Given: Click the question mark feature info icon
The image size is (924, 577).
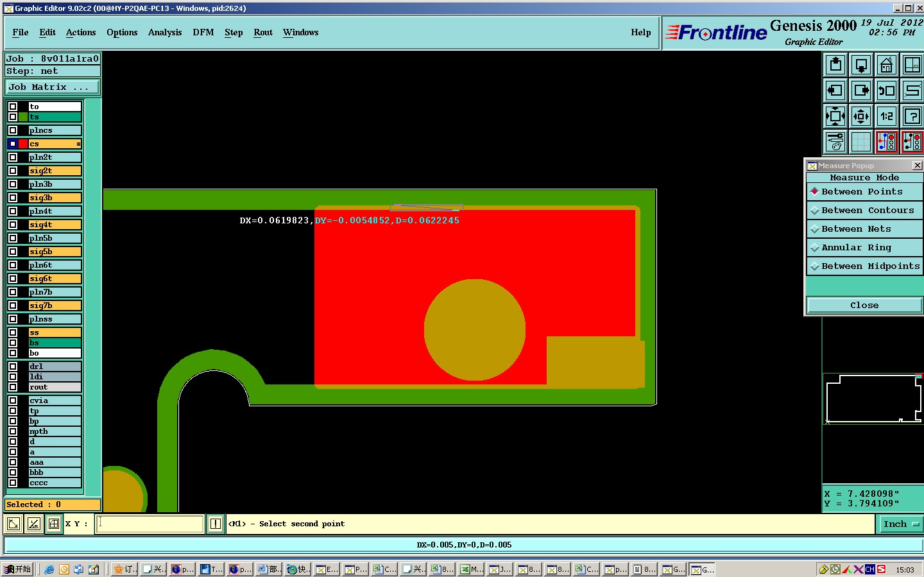Looking at the screenshot, I should (x=912, y=116).
